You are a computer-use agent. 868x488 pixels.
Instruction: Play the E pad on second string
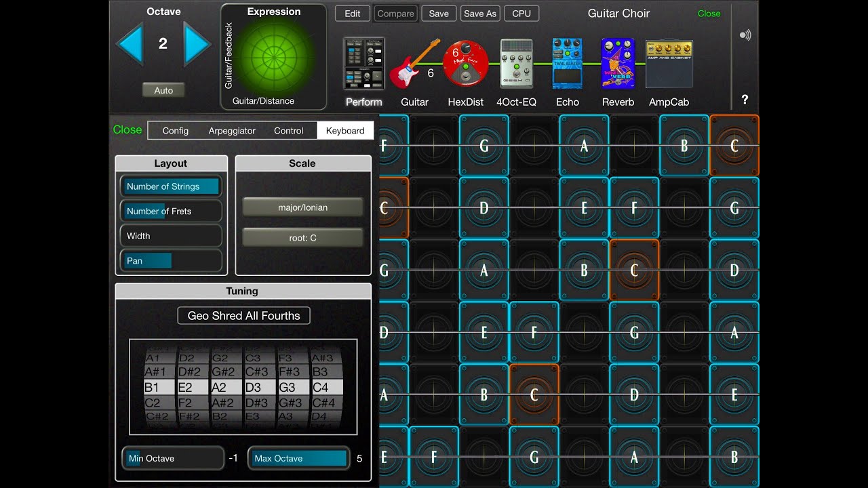(584, 207)
